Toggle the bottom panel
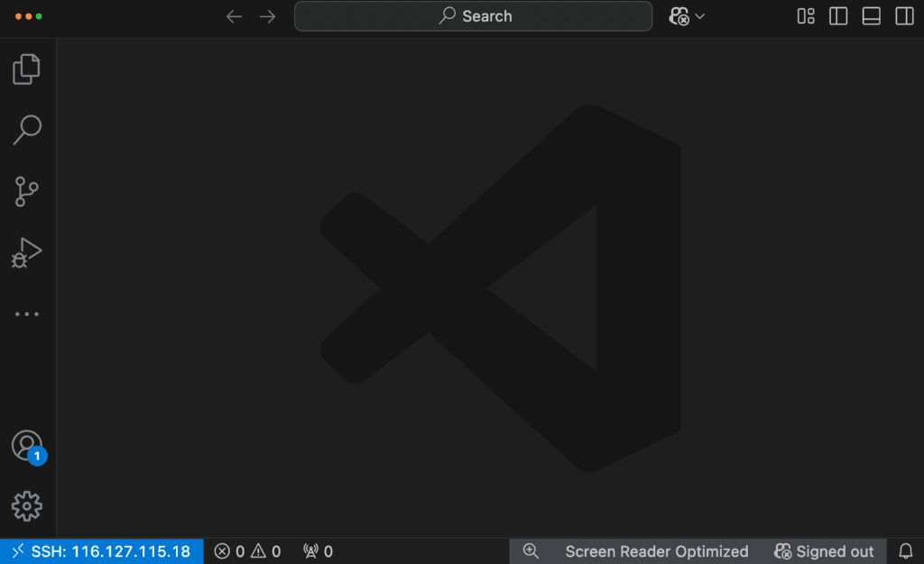The width and height of the screenshot is (924, 564). (x=872, y=16)
